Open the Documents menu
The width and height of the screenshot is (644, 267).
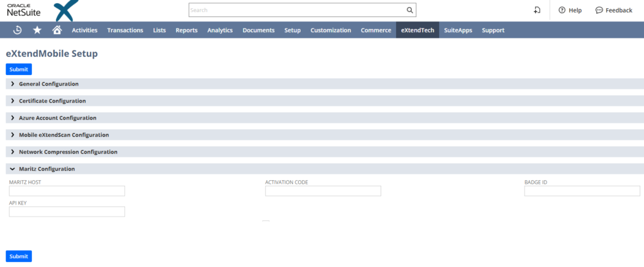[x=258, y=30]
